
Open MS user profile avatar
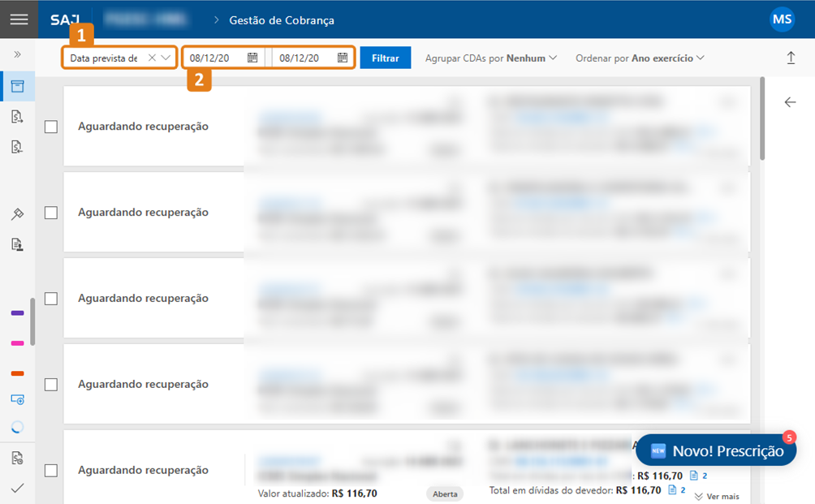(782, 19)
